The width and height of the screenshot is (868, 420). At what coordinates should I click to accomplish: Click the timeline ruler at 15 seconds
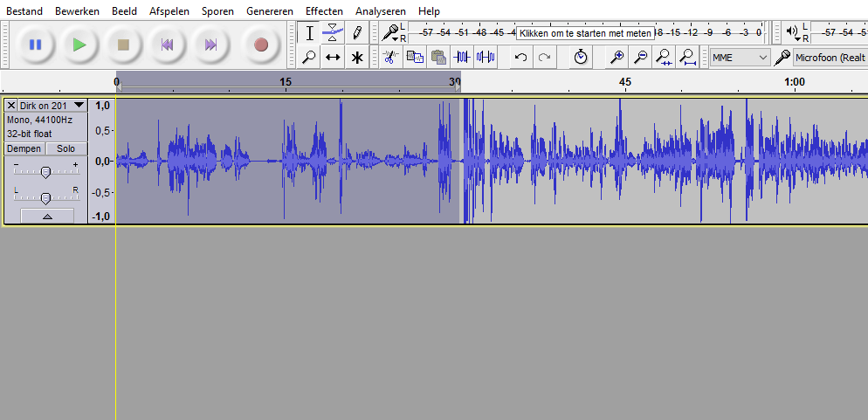click(x=285, y=82)
